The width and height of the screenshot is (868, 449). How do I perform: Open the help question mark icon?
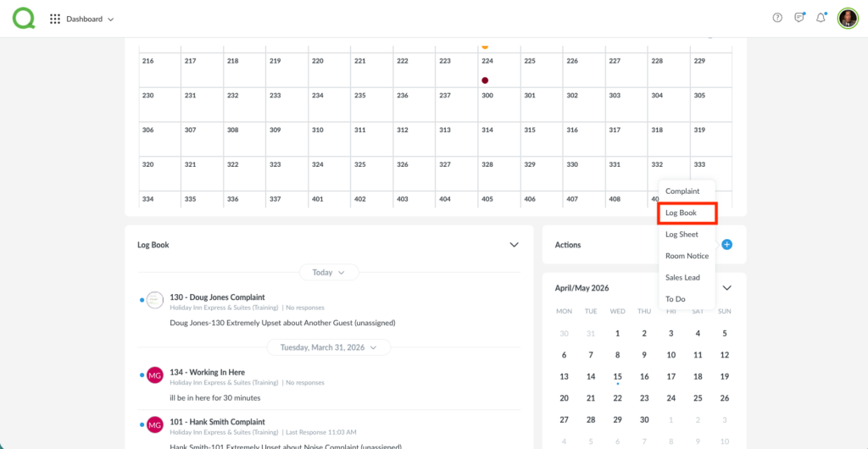click(777, 19)
